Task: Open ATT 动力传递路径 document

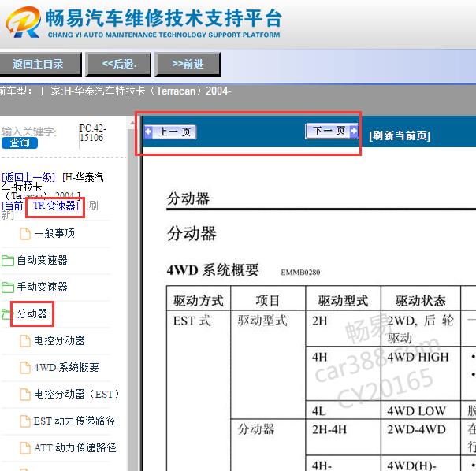Action: coord(75,447)
